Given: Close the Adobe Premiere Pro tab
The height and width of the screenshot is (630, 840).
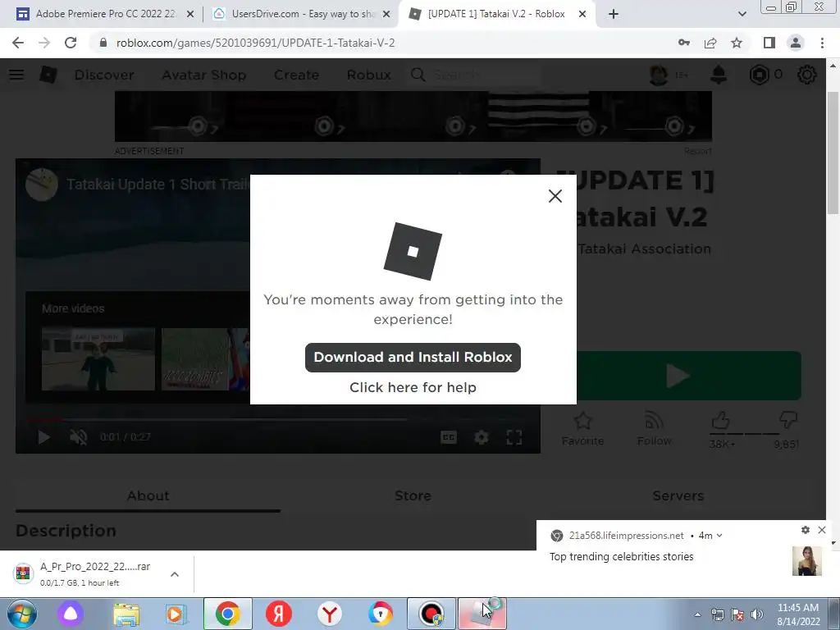Looking at the screenshot, I should point(189,15).
